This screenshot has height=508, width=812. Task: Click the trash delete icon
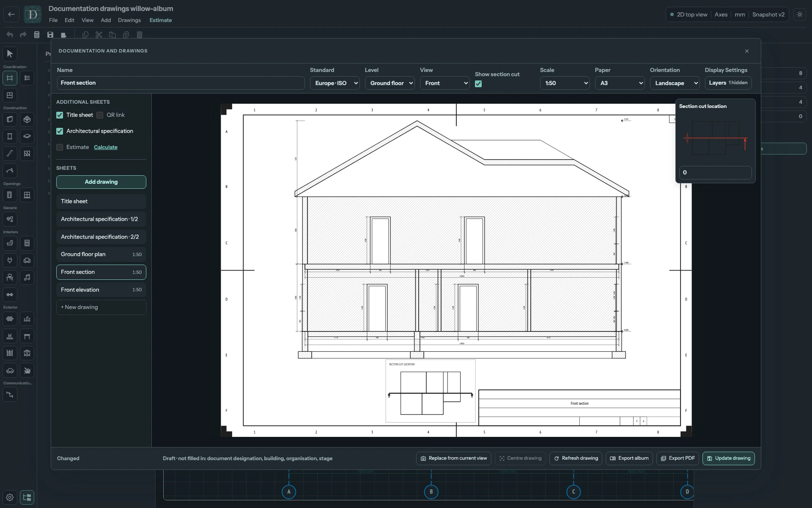click(x=140, y=35)
